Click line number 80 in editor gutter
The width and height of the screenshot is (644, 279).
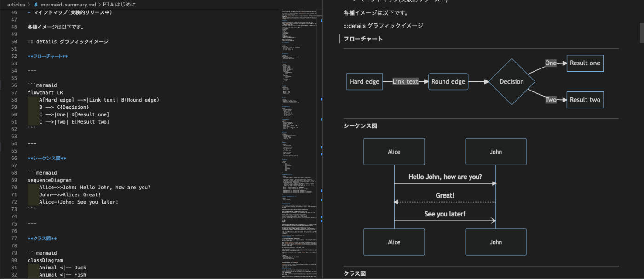[x=14, y=260]
